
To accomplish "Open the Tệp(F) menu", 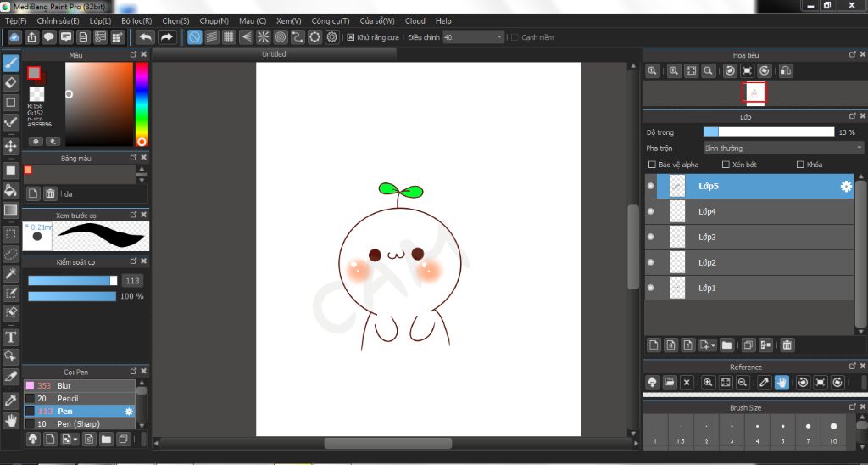I will click(x=15, y=20).
